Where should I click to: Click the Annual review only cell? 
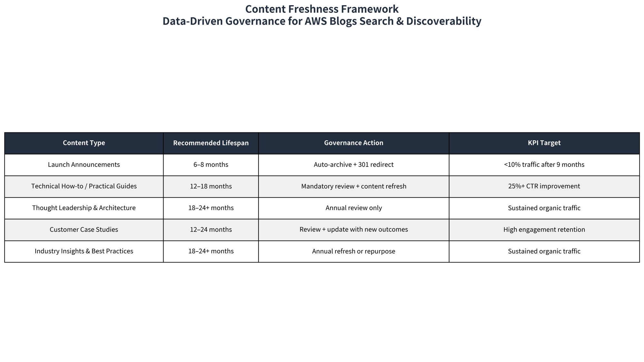354,208
